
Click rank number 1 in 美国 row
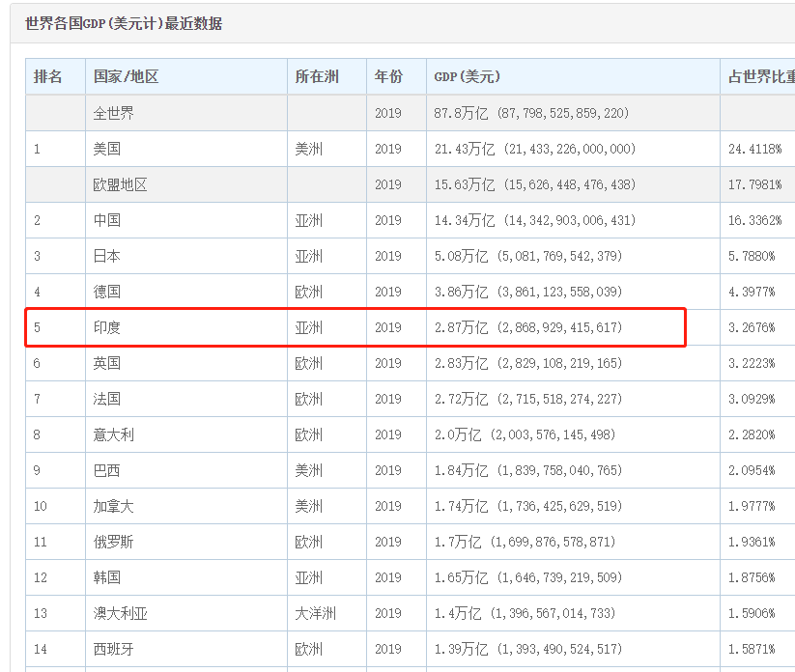click(37, 149)
